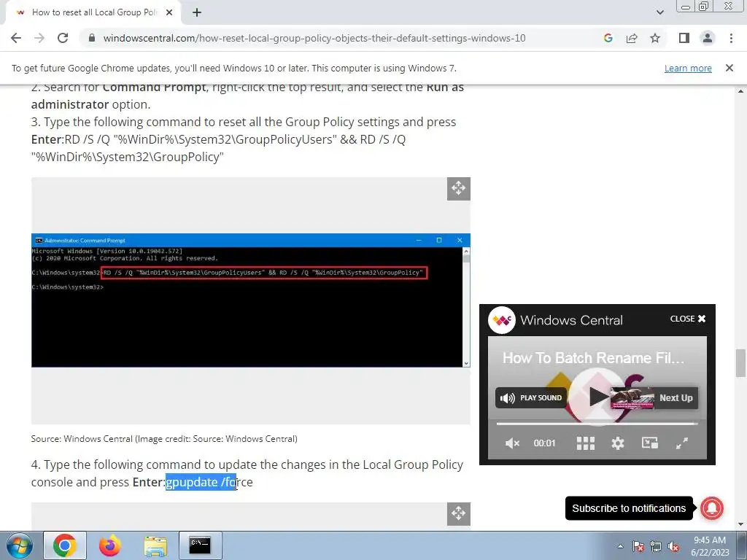Switch the video to fullscreen
Image resolution: width=747 pixels, height=560 pixels.
[x=682, y=443]
